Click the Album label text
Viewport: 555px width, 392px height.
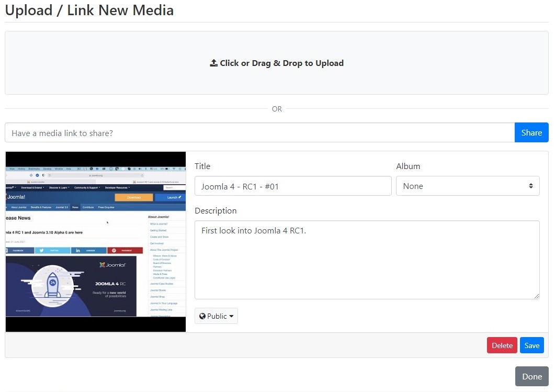tap(408, 166)
